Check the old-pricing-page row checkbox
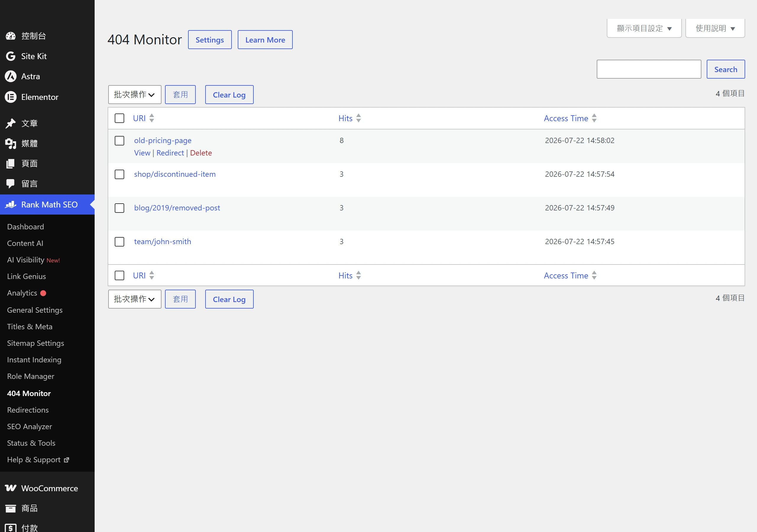Screen dimensions: 757x532 pyautogui.click(x=119, y=141)
